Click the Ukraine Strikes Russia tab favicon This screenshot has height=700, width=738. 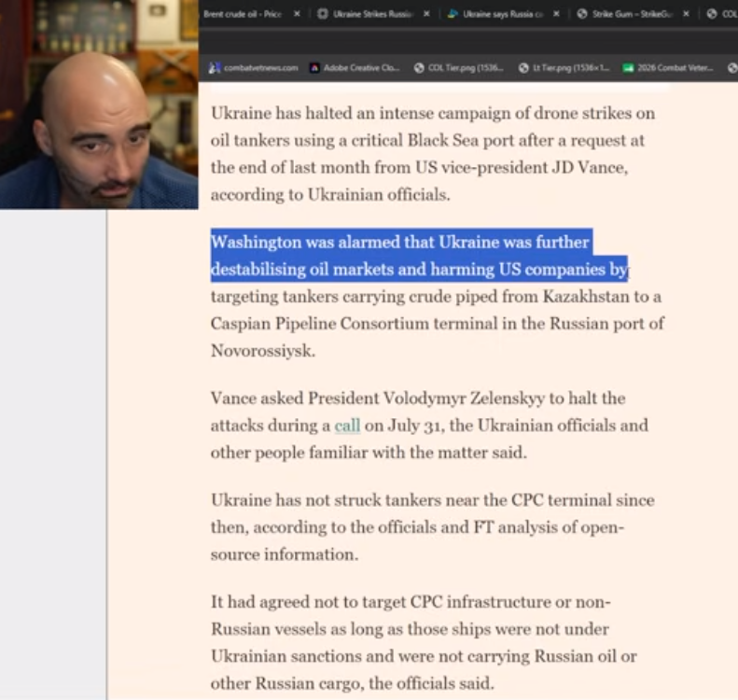click(x=323, y=14)
